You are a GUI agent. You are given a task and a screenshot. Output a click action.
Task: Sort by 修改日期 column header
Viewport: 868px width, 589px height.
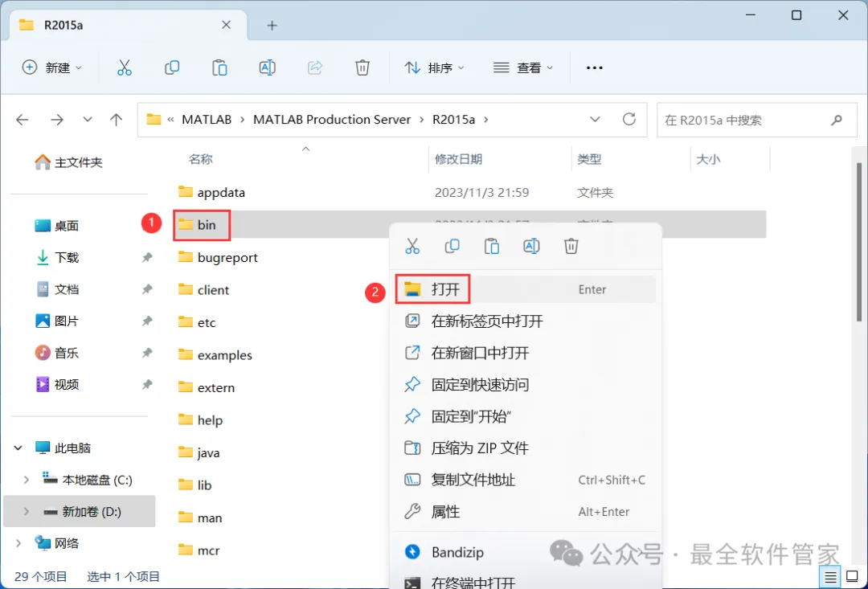coord(458,159)
